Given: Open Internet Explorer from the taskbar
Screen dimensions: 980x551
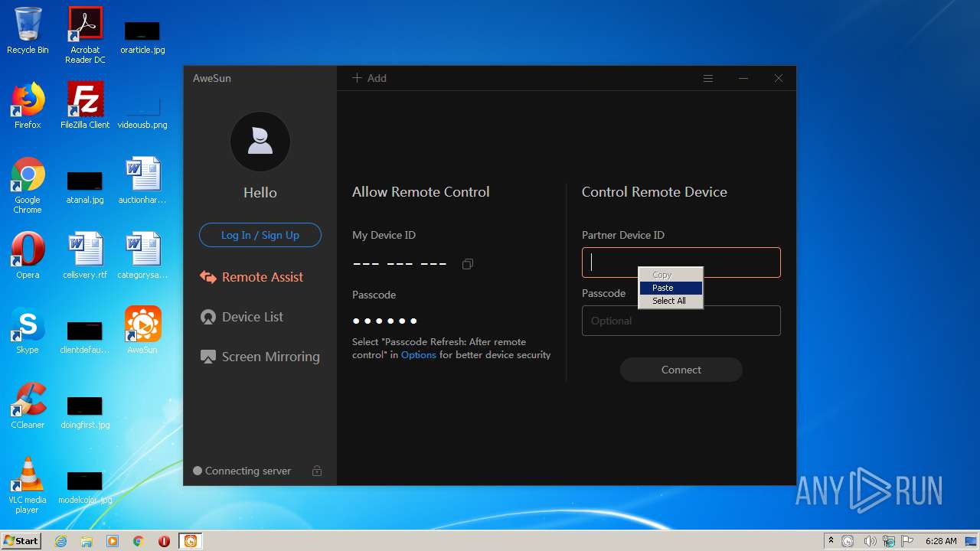Looking at the screenshot, I should coord(61,541).
